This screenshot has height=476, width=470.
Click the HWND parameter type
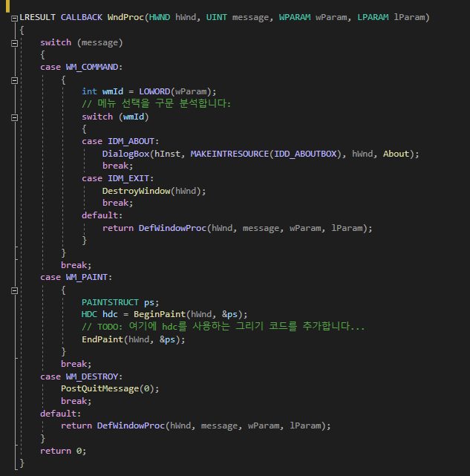(x=160, y=17)
